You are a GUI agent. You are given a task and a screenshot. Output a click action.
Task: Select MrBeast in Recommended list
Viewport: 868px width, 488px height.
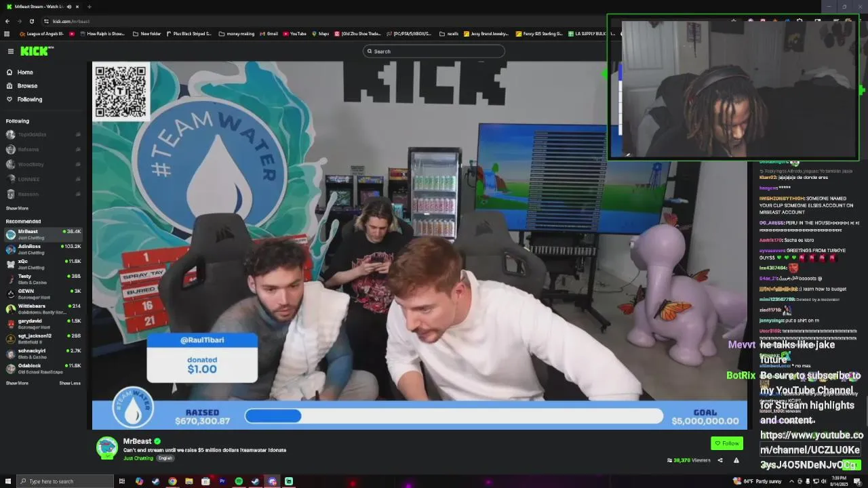point(43,234)
